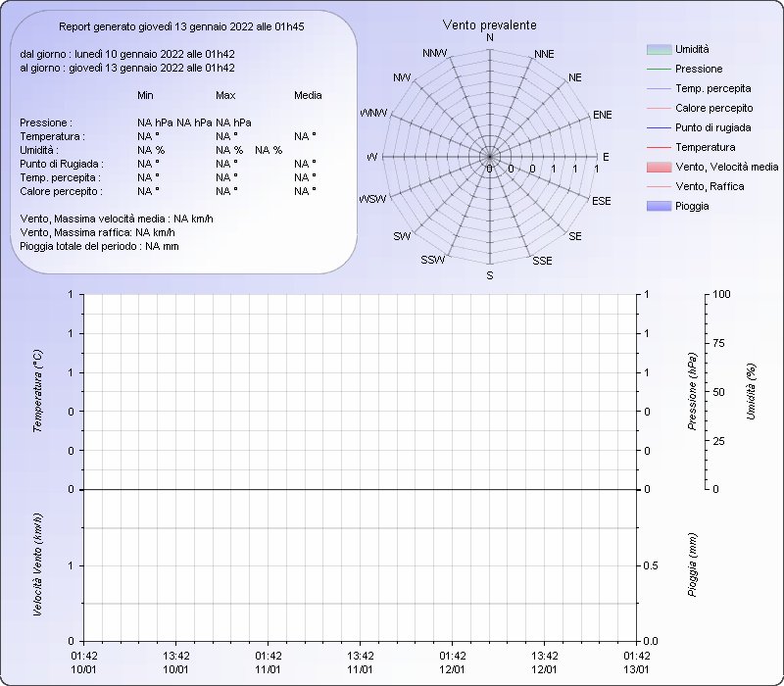
Task: Click the SSE compass label
Action: [x=543, y=261]
